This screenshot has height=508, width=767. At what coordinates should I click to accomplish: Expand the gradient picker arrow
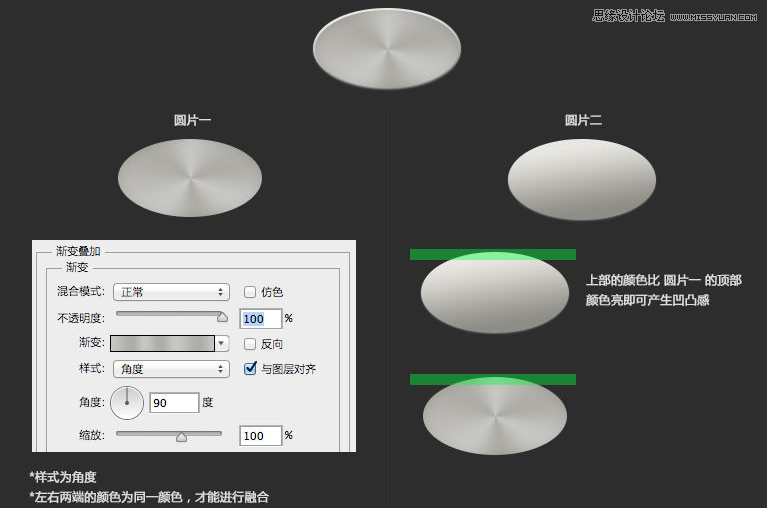[x=222, y=343]
